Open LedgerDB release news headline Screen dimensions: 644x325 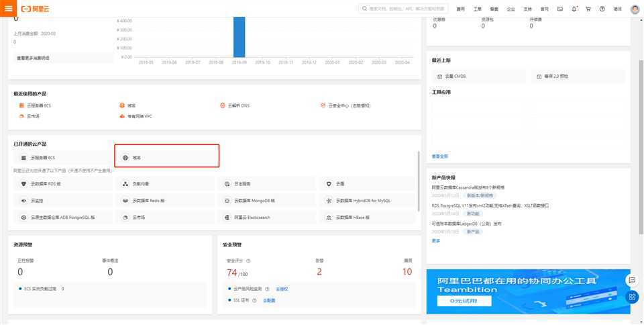click(x=467, y=224)
